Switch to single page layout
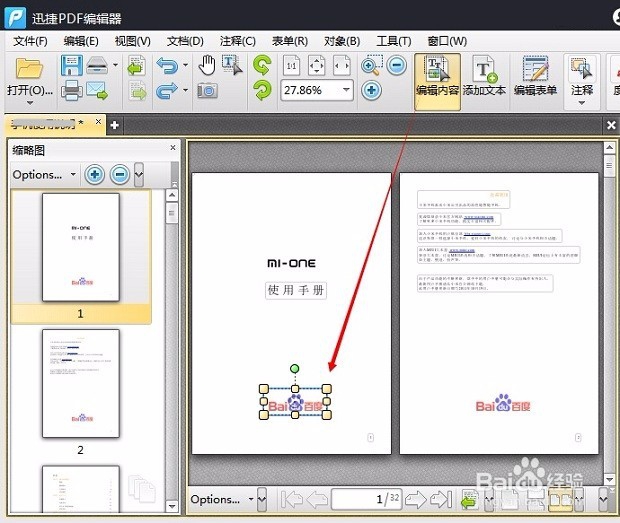 [510, 499]
